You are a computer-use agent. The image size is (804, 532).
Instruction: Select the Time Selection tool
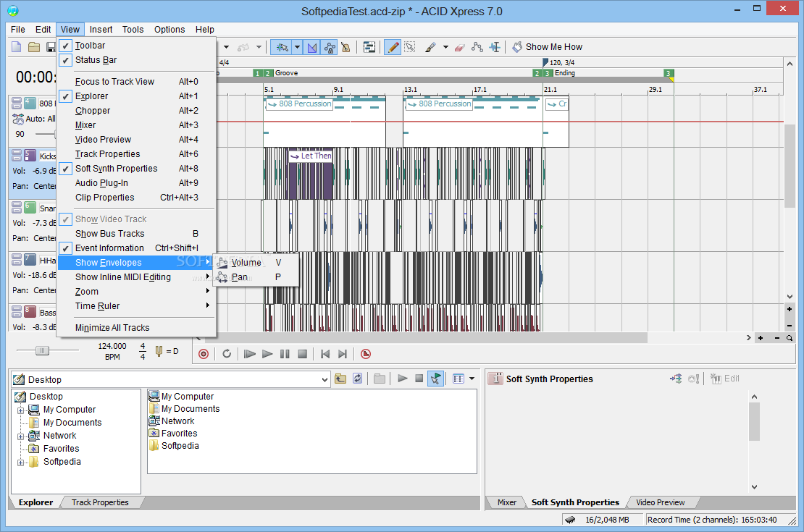(x=494, y=48)
